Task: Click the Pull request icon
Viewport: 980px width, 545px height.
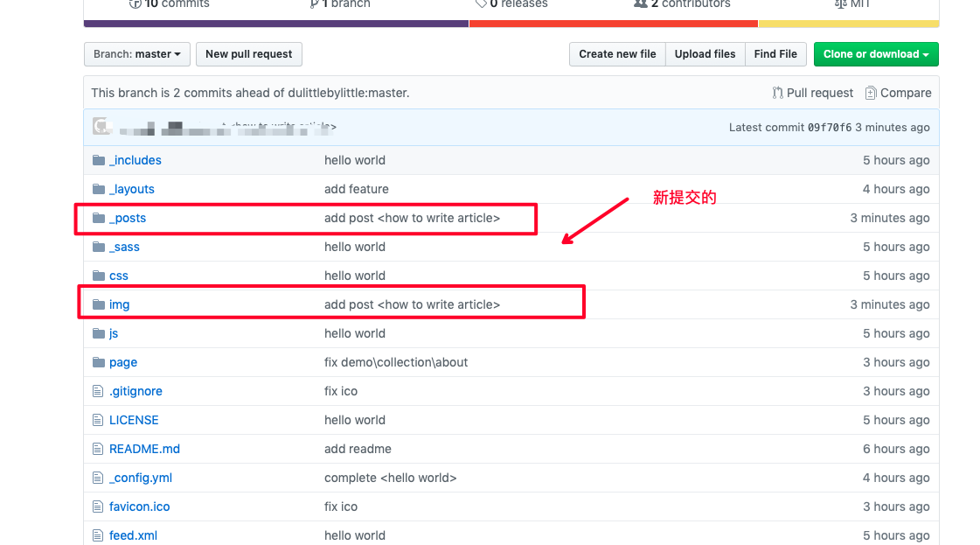Action: pyautogui.click(x=777, y=93)
